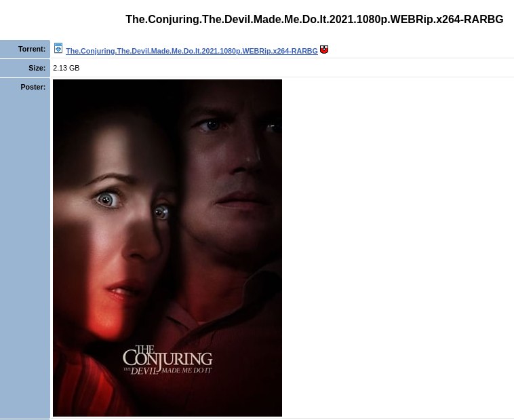Select the "Torrent:" row label
514x420 pixels.
tap(32, 49)
